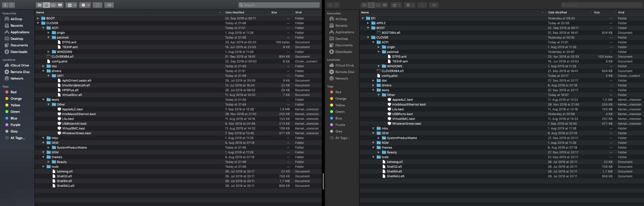Select gallery view in left Finder window

pos(60,5)
